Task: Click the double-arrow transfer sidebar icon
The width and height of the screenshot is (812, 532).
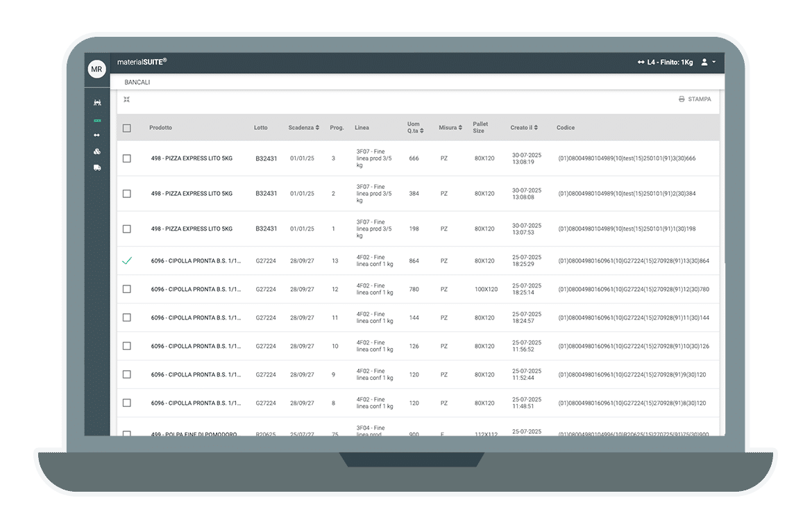Action: pos(97,135)
